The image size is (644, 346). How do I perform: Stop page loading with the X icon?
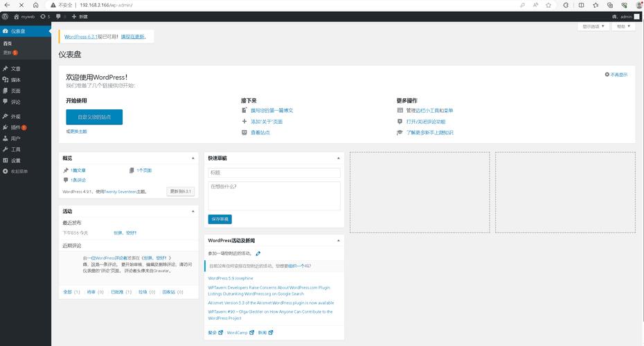[21, 5]
